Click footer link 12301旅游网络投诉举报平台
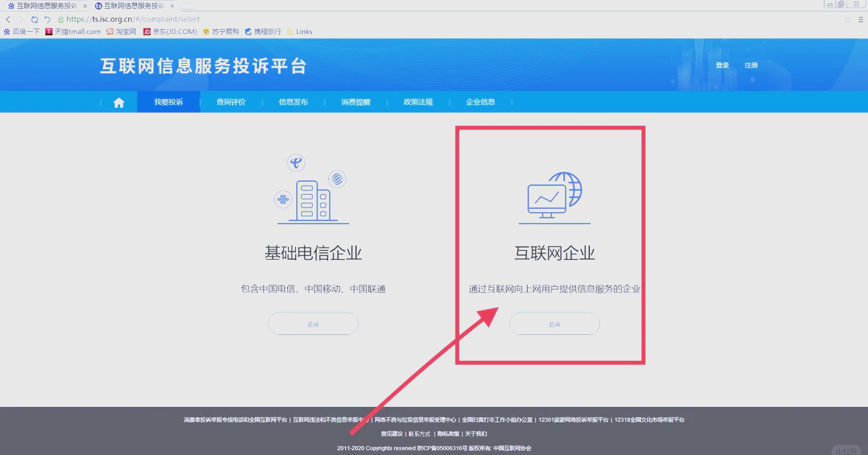 [x=574, y=420]
